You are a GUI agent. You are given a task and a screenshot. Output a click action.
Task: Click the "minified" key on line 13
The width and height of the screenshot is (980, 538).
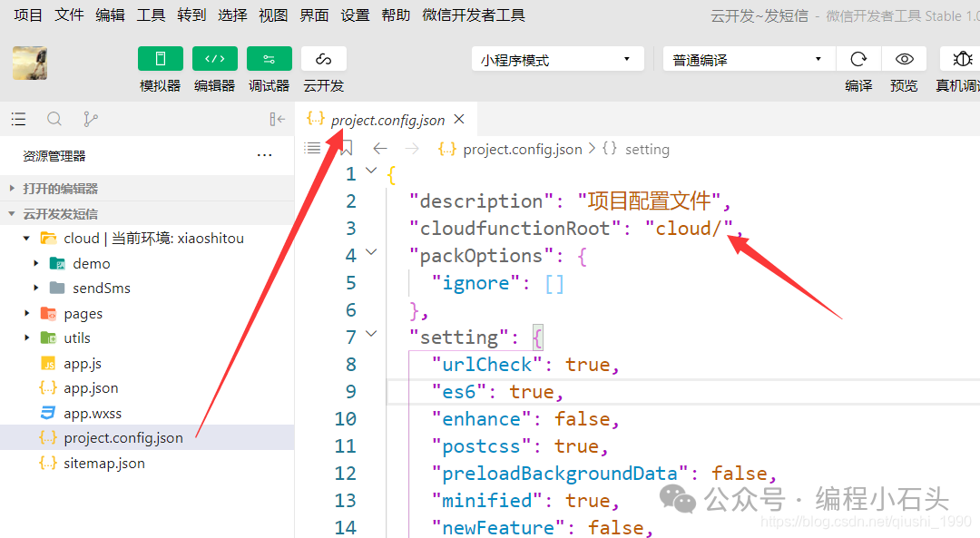click(487, 501)
